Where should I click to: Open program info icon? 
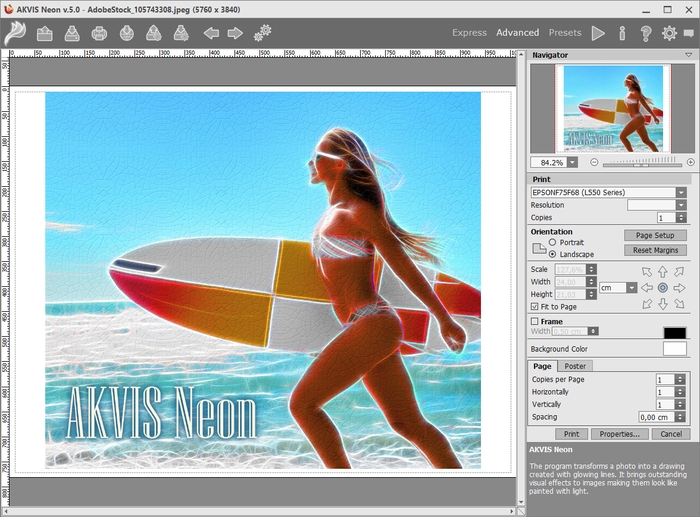[x=622, y=33]
